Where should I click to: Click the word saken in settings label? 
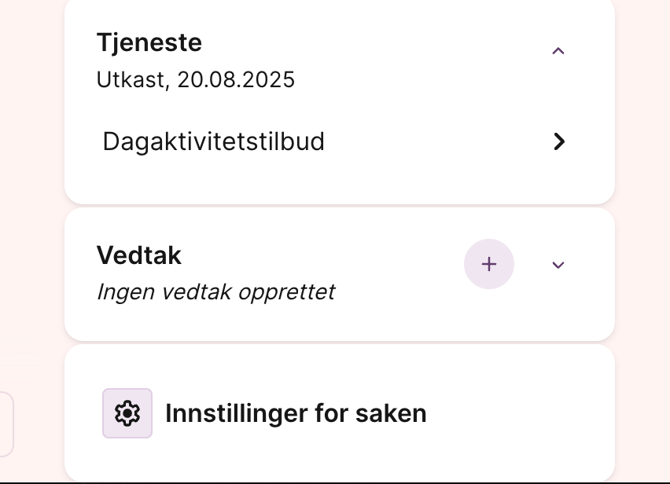point(392,413)
